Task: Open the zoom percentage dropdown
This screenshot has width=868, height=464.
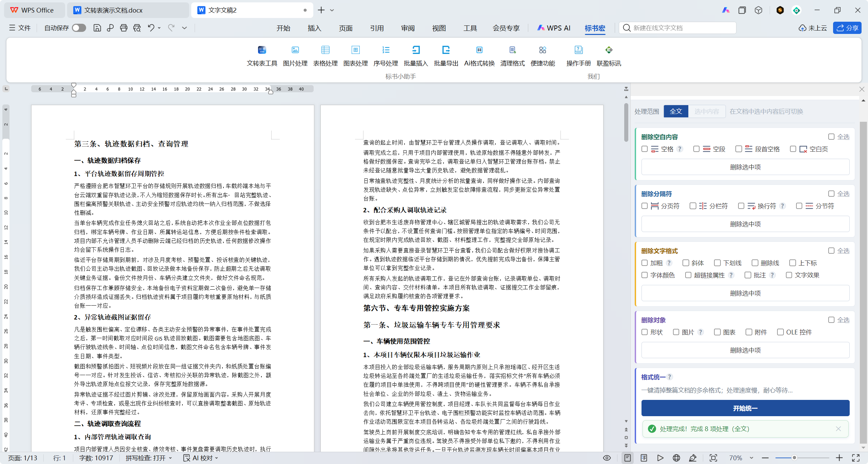Action: [751, 458]
